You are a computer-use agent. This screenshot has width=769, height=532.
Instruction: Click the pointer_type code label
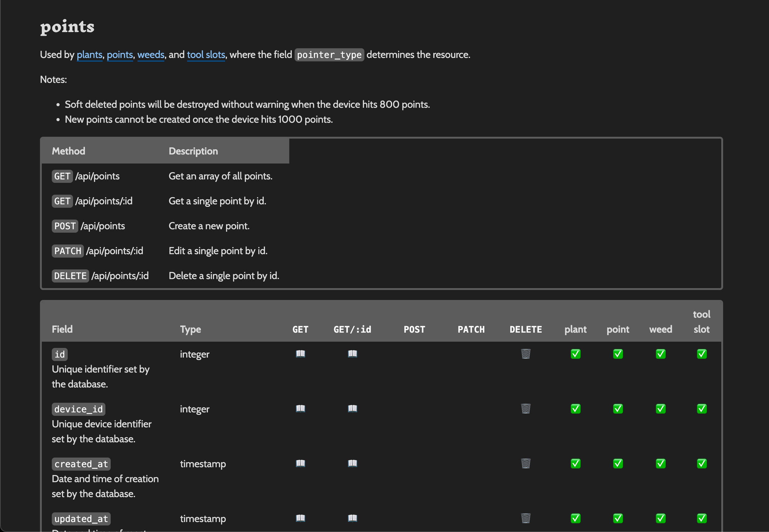coord(329,55)
